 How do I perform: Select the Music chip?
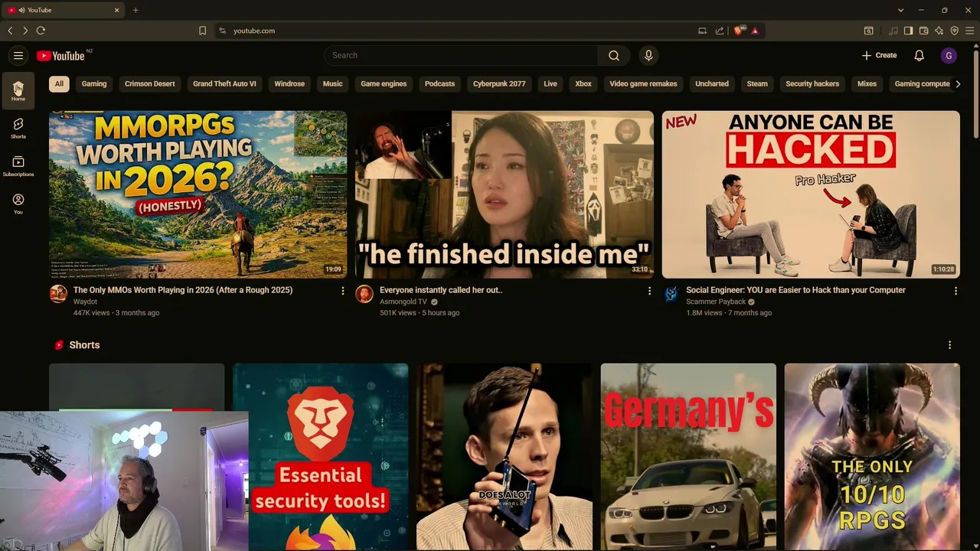332,83
